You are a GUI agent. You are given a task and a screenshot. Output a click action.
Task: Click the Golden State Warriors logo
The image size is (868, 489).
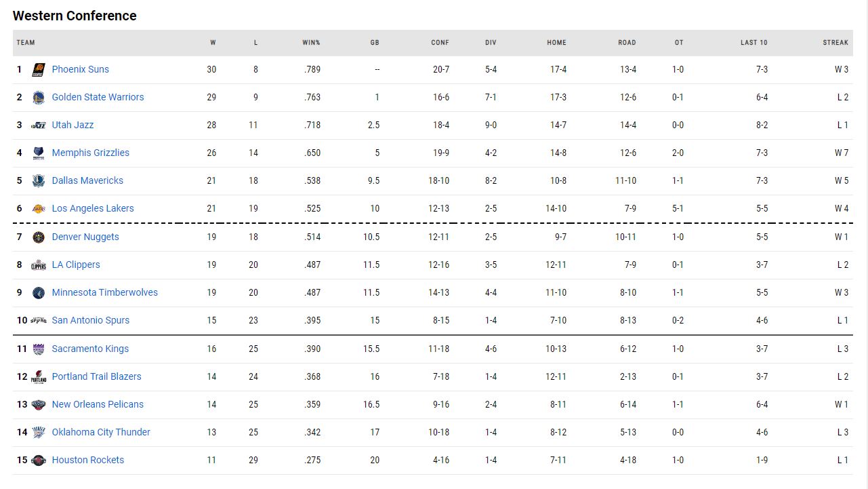click(x=39, y=97)
